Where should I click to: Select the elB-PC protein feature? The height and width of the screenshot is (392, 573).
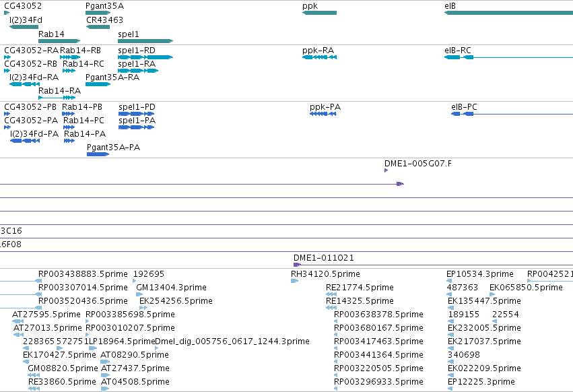point(512,114)
